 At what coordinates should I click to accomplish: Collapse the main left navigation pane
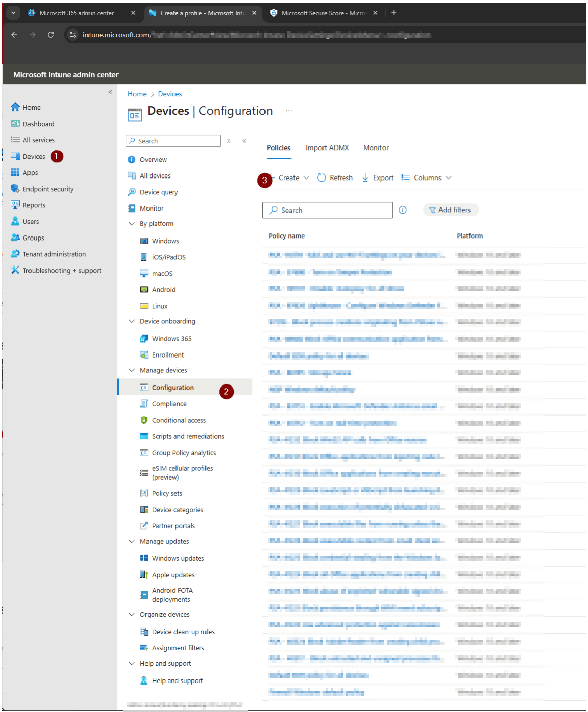point(110,92)
